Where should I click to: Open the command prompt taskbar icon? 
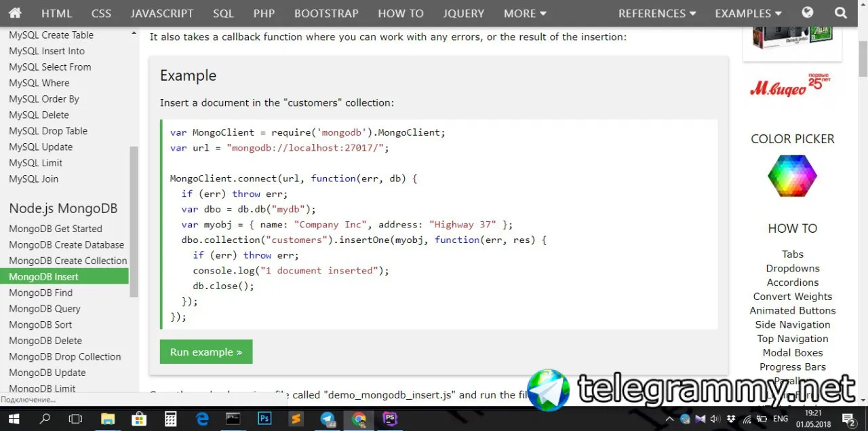pyautogui.click(x=233, y=419)
